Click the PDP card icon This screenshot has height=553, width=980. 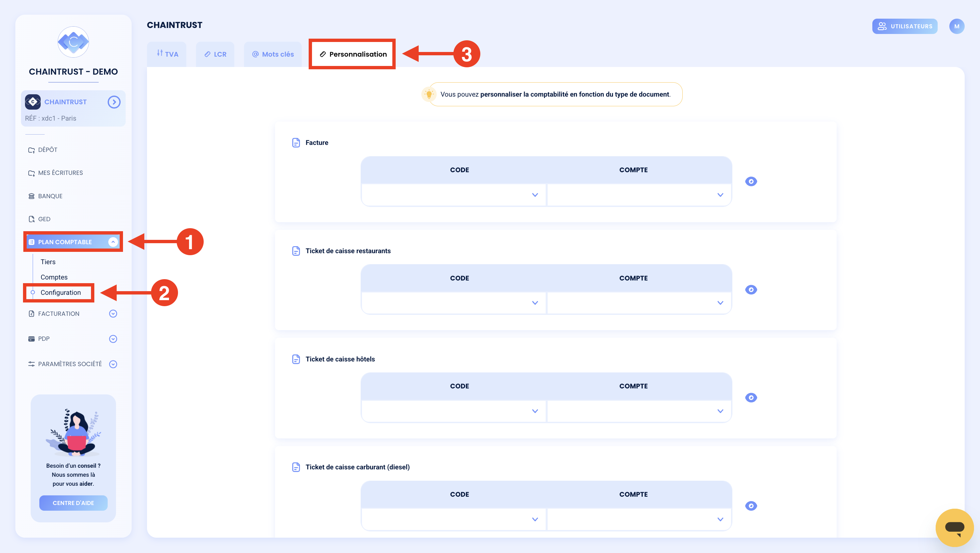click(32, 339)
